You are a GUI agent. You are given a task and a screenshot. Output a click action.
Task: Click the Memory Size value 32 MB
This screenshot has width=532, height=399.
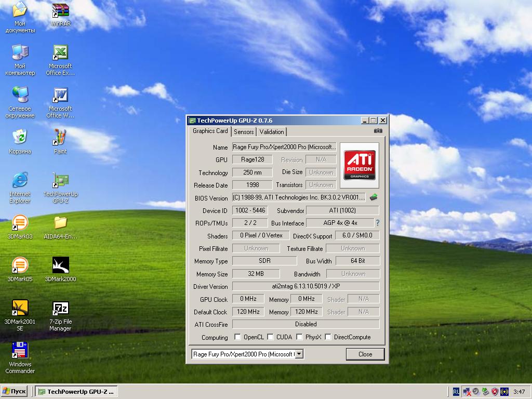tap(256, 273)
